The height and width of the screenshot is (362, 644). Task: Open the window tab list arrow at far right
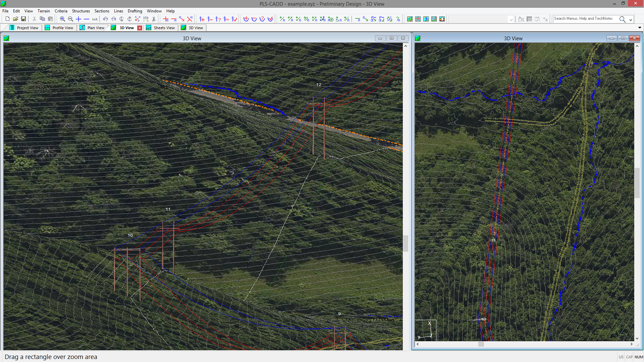click(640, 28)
